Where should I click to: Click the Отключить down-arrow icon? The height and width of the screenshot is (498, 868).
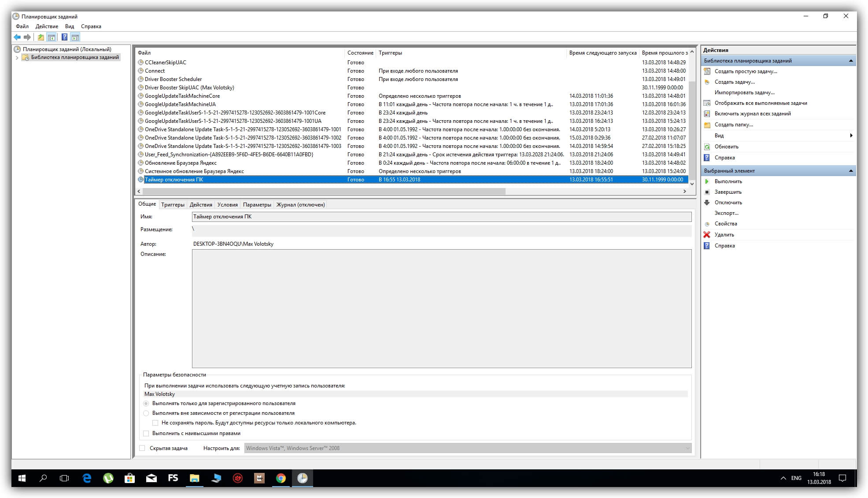click(707, 203)
